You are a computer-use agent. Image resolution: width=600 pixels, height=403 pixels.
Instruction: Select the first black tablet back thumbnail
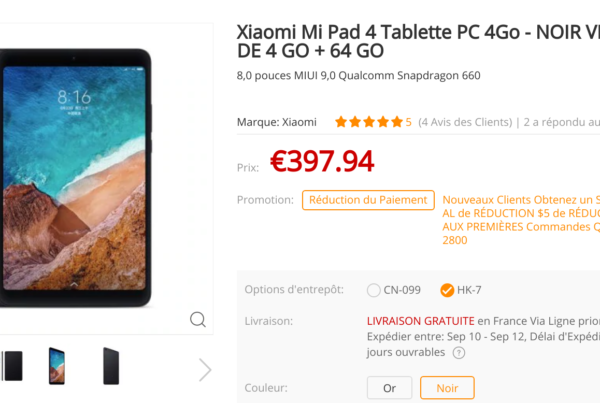click(x=12, y=366)
